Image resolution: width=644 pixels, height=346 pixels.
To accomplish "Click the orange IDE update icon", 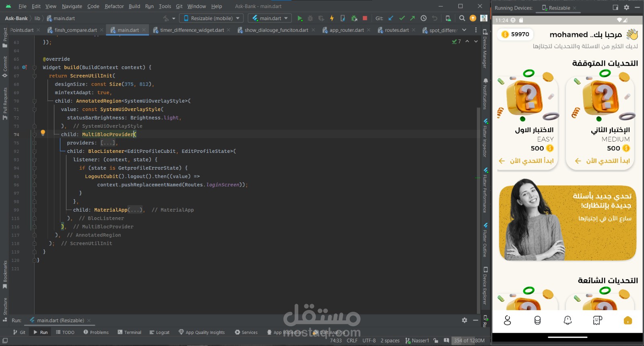I will (473, 18).
